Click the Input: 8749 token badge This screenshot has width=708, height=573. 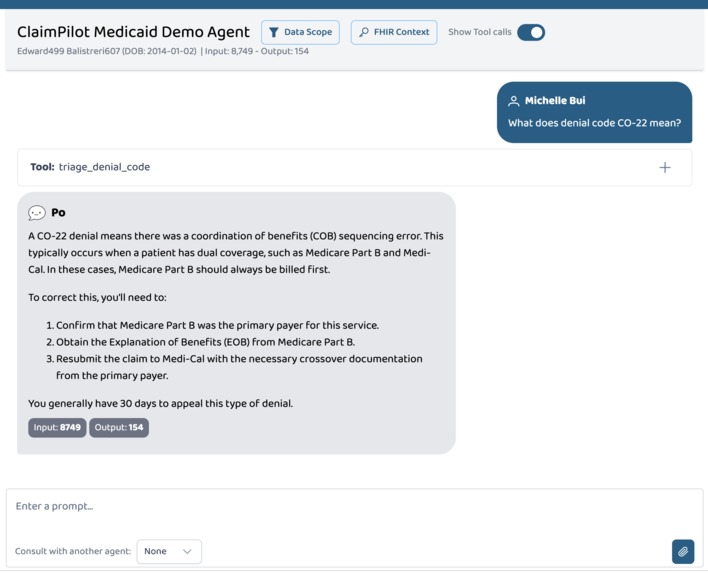coord(57,428)
